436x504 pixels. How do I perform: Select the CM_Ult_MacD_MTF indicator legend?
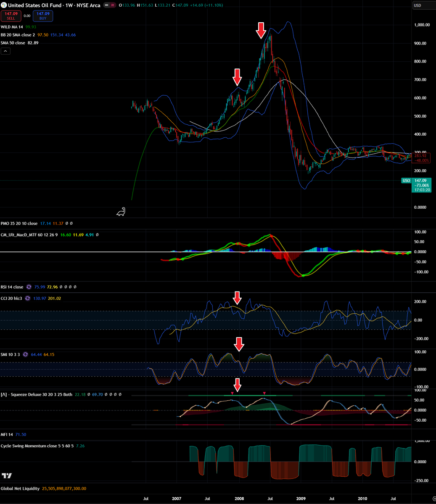click(x=29, y=235)
